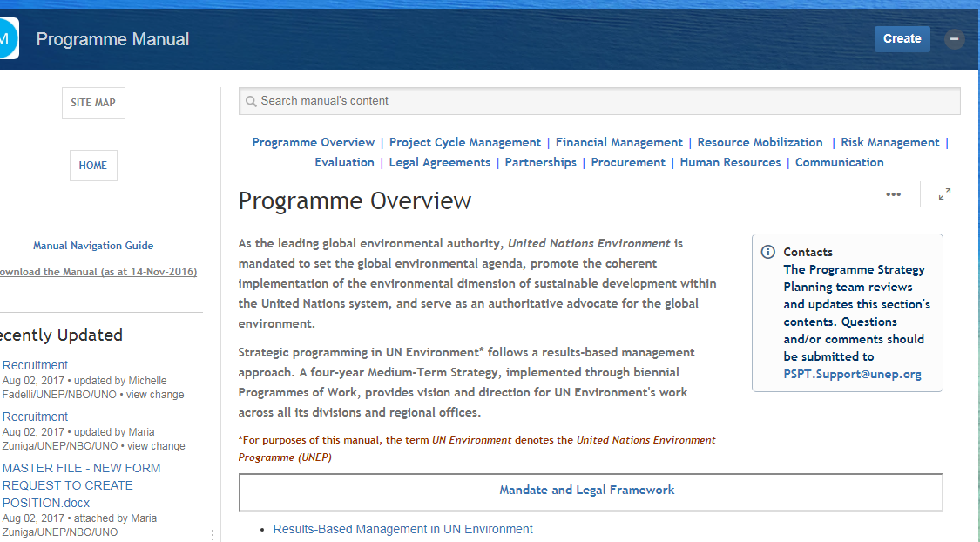Open the Programme Overview menu link
The image size is (980, 542).
click(313, 143)
